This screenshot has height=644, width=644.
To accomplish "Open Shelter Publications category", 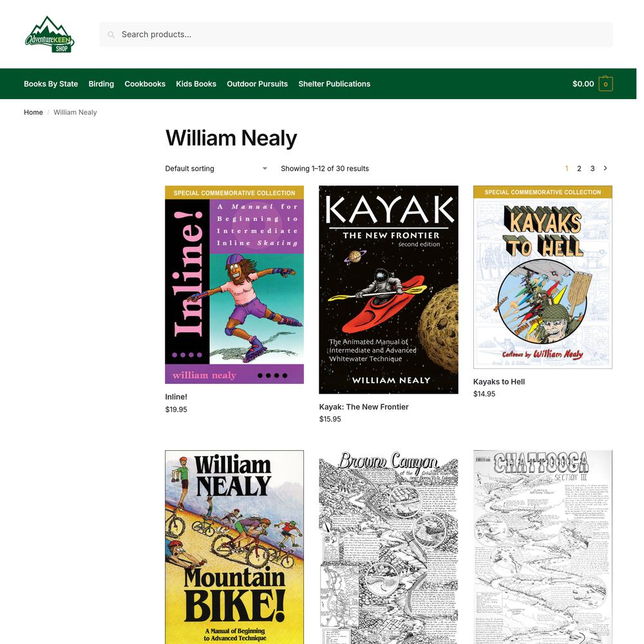I will tap(334, 84).
